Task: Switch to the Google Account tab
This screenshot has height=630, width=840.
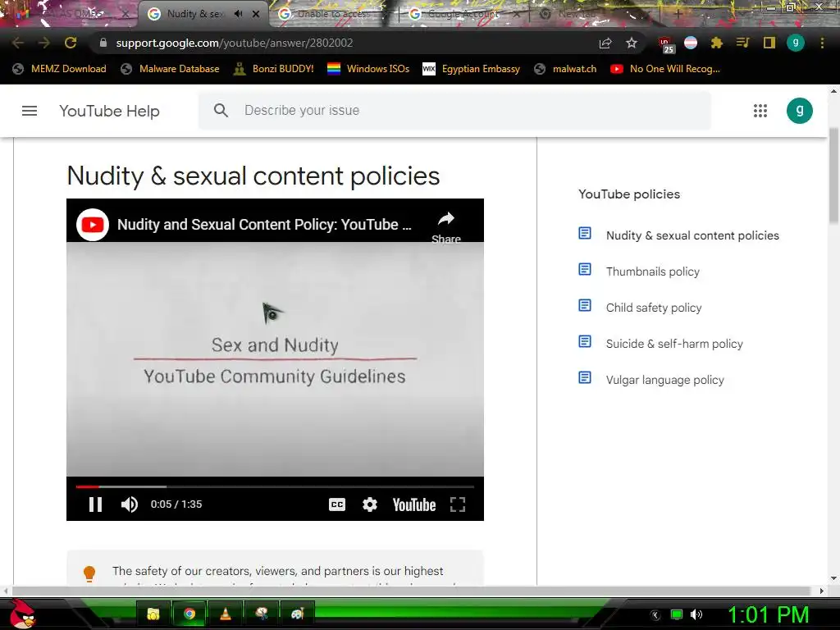Action: coord(463,14)
